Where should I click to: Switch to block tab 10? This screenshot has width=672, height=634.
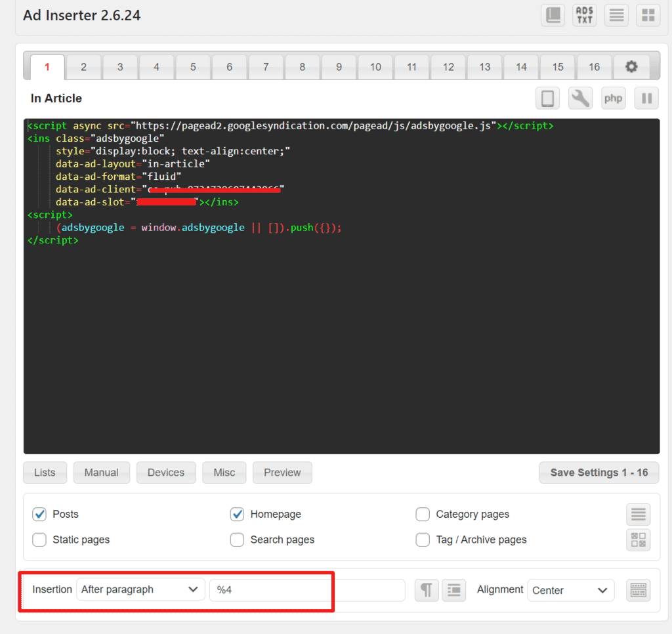[375, 67]
